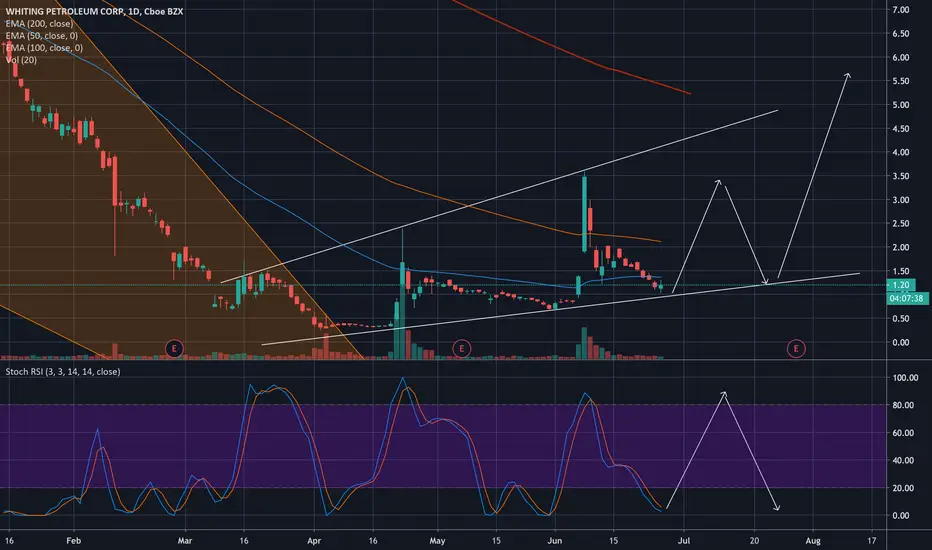Click the 3.50 price axis label
Image resolution: width=932 pixels, height=550 pixels.
[900, 176]
